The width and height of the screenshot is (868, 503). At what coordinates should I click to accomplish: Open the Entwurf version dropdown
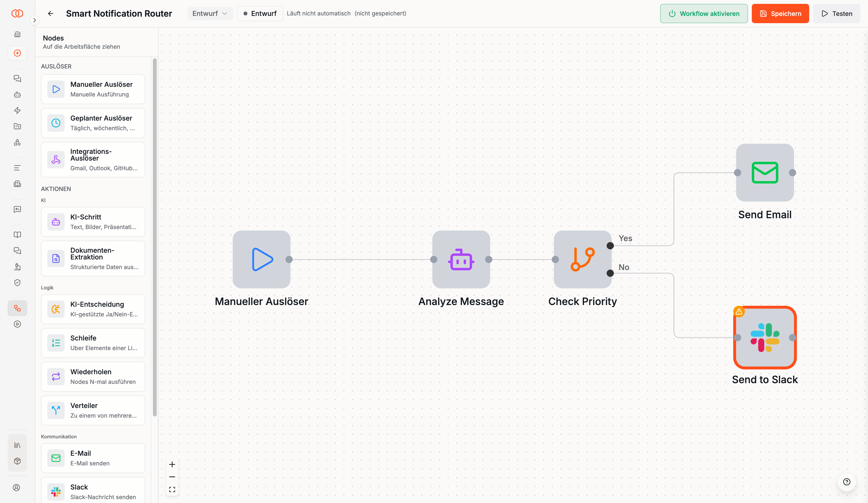[210, 14]
